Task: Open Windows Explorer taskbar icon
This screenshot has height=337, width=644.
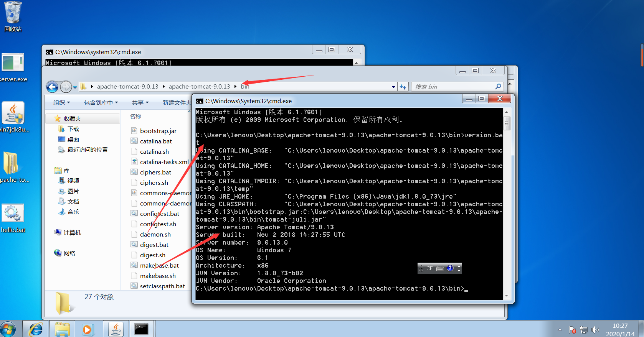Action: coord(62,329)
